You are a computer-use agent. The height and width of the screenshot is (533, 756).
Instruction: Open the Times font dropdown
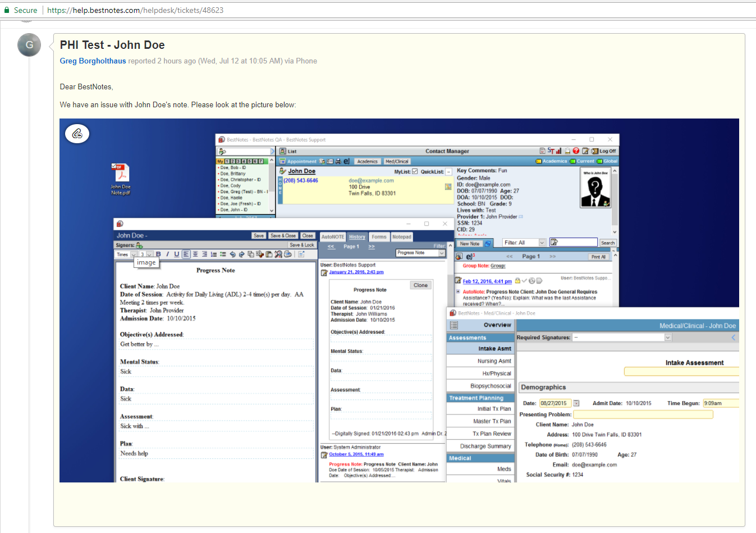tap(126, 254)
